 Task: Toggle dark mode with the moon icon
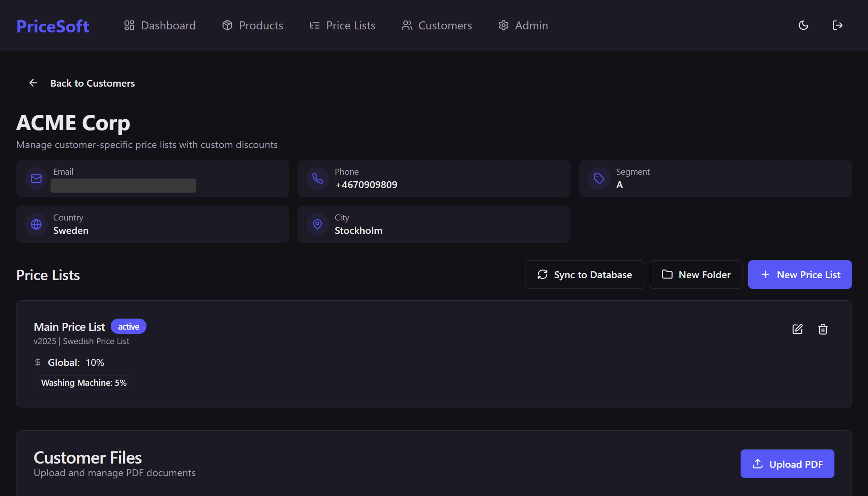click(x=803, y=25)
